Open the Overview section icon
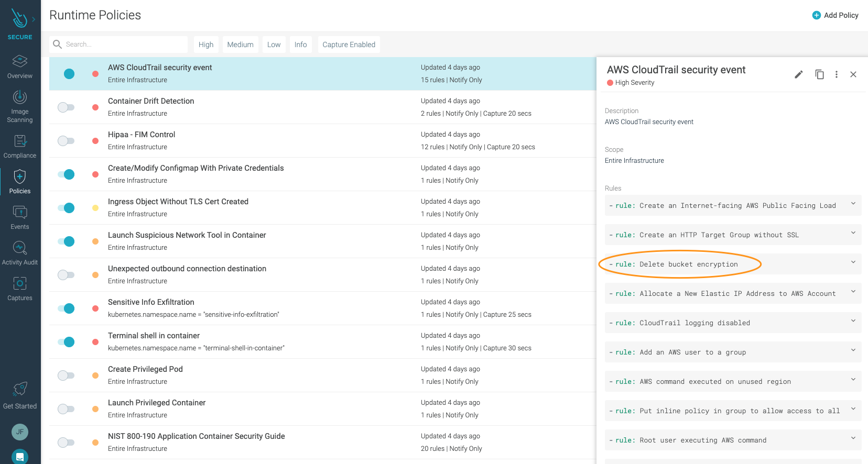 point(20,61)
